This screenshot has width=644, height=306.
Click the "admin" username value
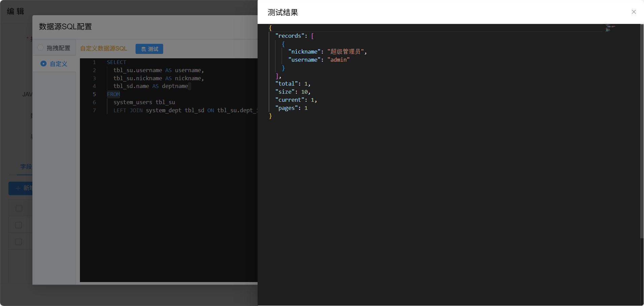pyautogui.click(x=338, y=60)
